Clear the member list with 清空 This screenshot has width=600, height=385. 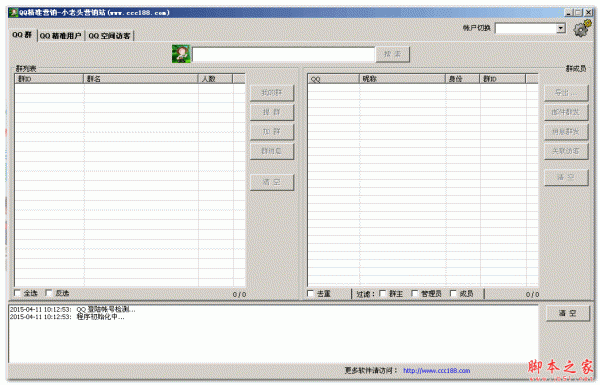566,178
